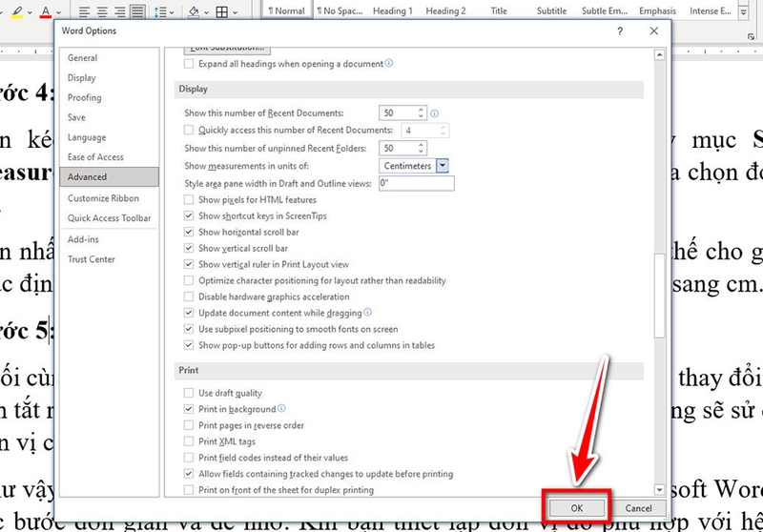
Task: Toggle Expand all headings when opening a document
Action: 188,64
